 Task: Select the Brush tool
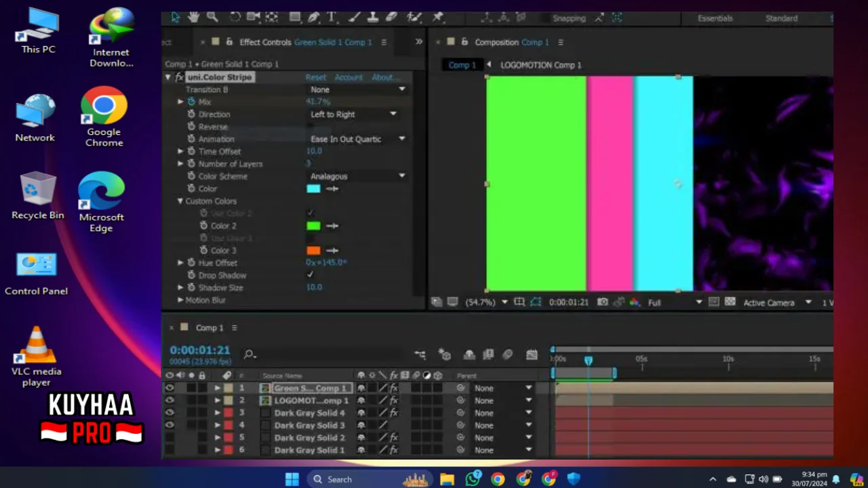point(353,17)
